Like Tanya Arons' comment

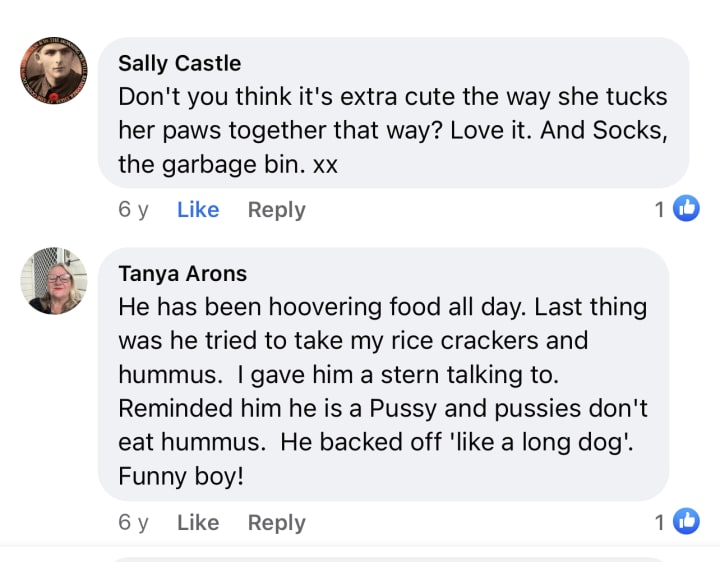tap(198, 522)
